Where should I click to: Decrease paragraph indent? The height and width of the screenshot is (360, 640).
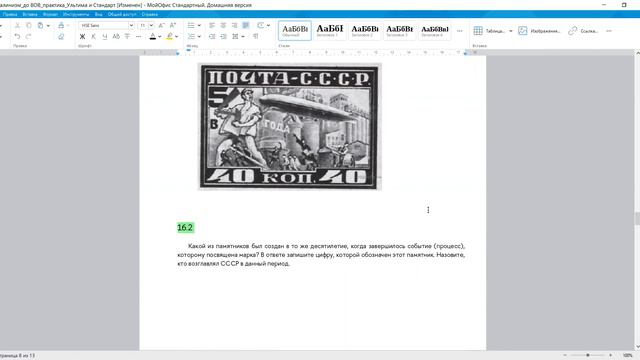click(212, 36)
